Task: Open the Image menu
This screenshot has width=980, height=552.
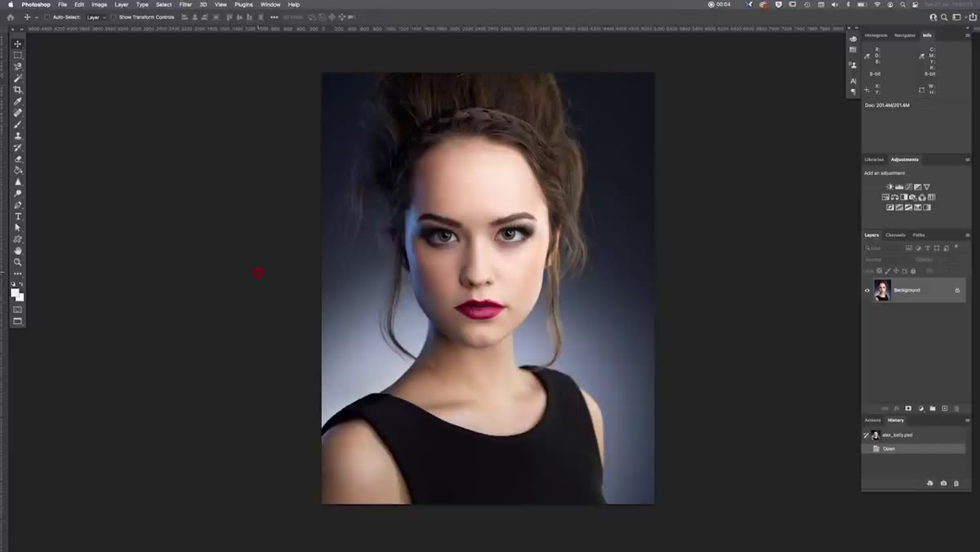Action: point(99,5)
